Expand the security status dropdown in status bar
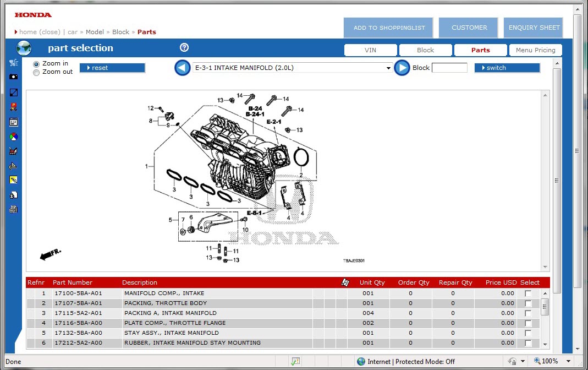588x370 pixels. click(523, 362)
